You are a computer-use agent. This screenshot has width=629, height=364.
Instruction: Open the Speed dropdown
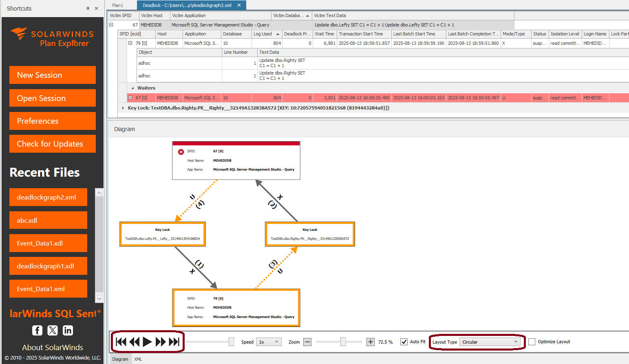pyautogui.click(x=269, y=342)
